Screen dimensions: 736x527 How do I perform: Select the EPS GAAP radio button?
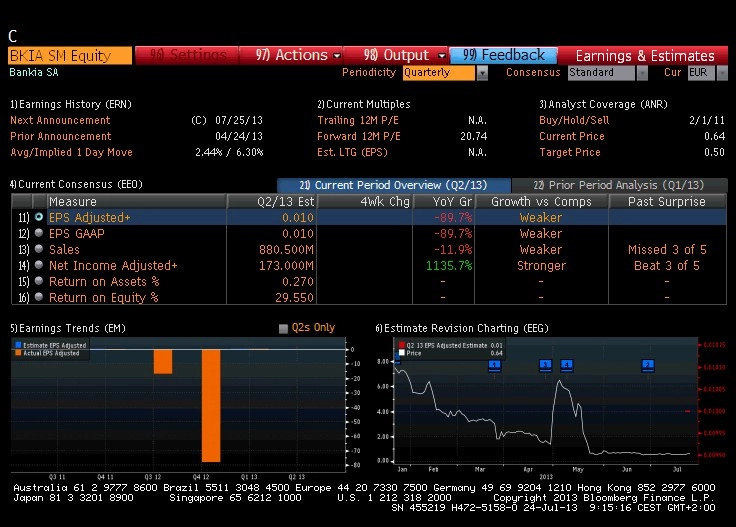point(39,233)
